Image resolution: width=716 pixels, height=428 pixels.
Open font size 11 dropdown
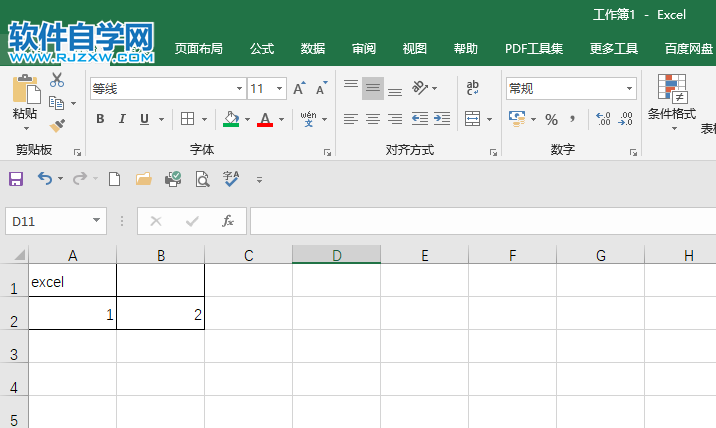point(279,89)
